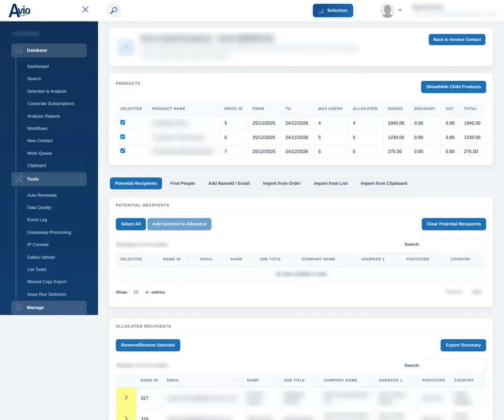Open Selection & Analysis
The image size is (504, 420).
coord(47,91)
